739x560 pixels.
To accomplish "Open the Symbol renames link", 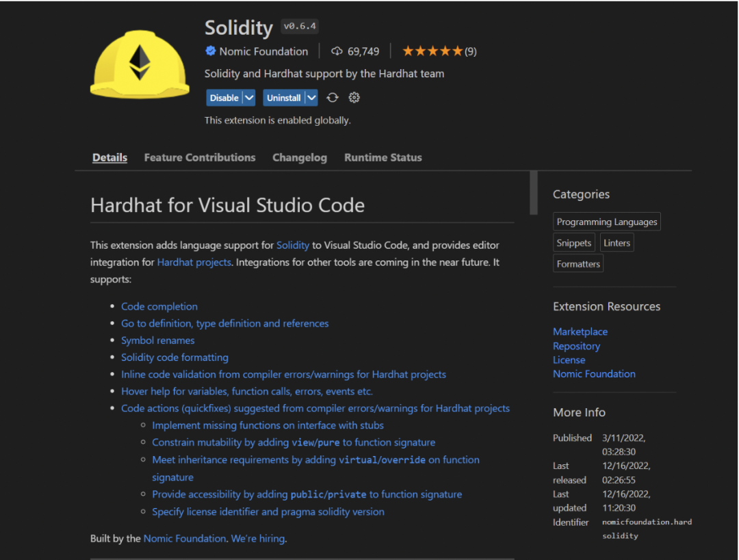I will (x=158, y=341).
